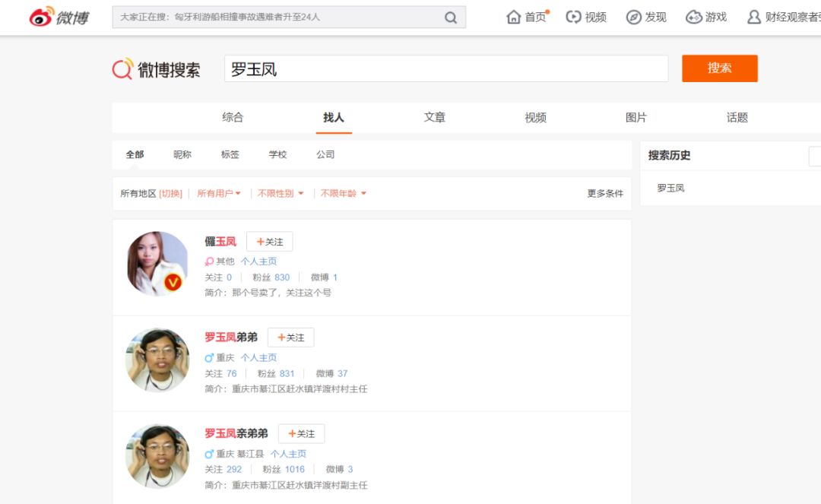
Task: Click the orange 搜索 search button
Action: pyautogui.click(x=719, y=68)
